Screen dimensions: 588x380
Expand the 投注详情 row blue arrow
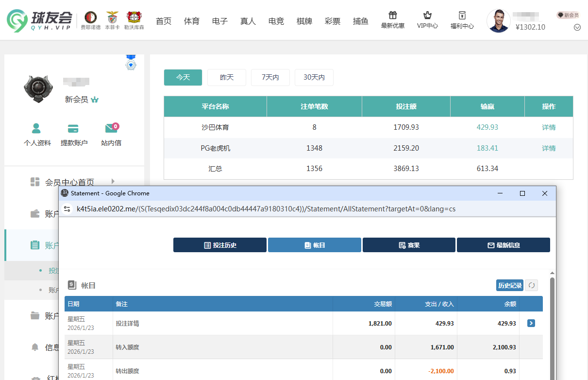[531, 323]
